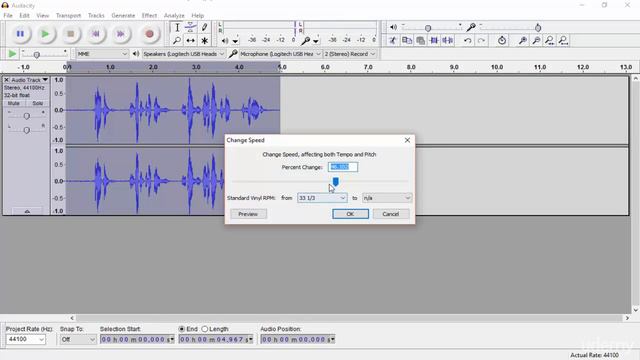The height and width of the screenshot is (360, 640).
Task: Click the Pause transport button
Action: click(20, 34)
